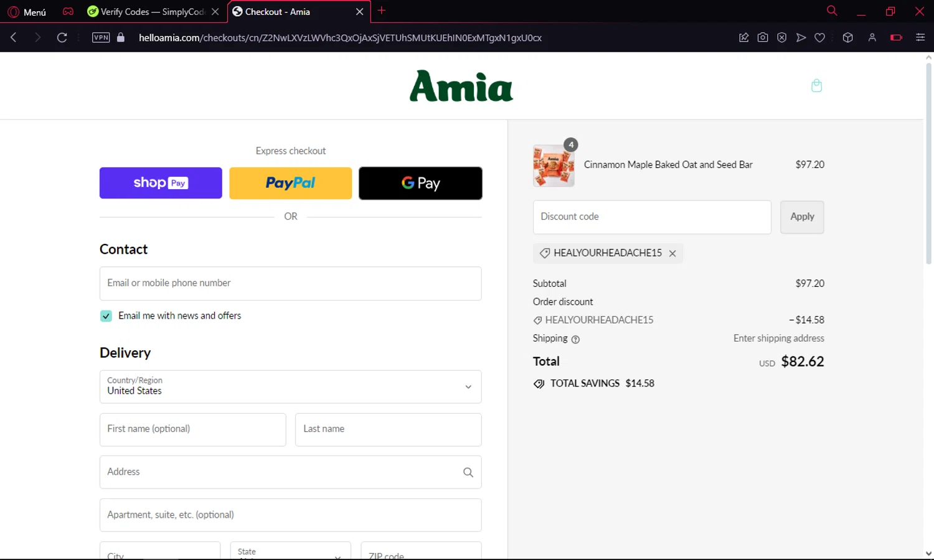Open the Opera Menú button
The image size is (934, 560).
tap(27, 12)
